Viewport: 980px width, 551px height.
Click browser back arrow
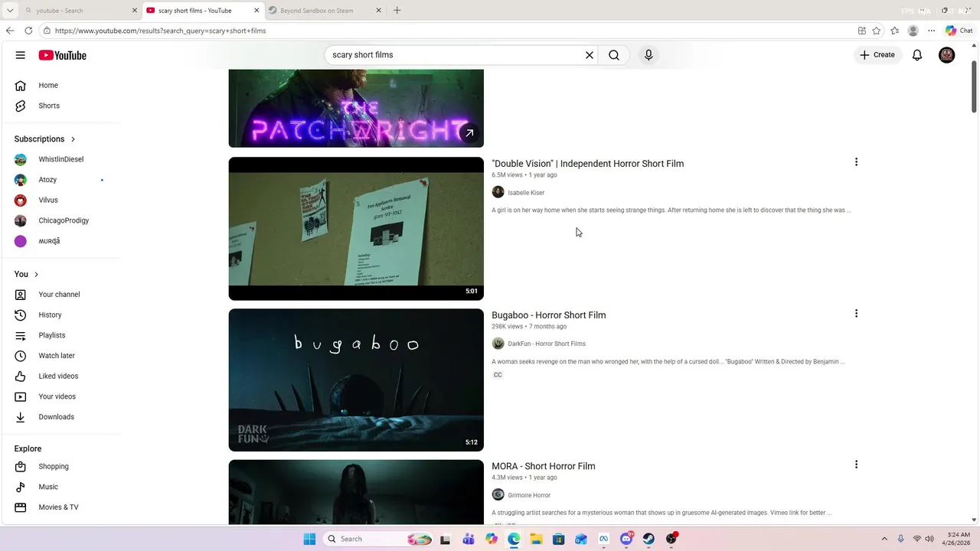(10, 31)
